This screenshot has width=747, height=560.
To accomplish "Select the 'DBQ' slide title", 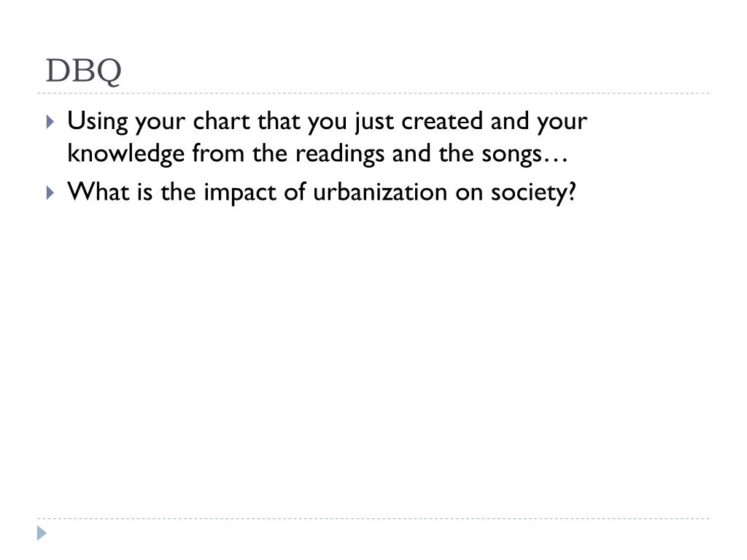I will (x=83, y=71).
